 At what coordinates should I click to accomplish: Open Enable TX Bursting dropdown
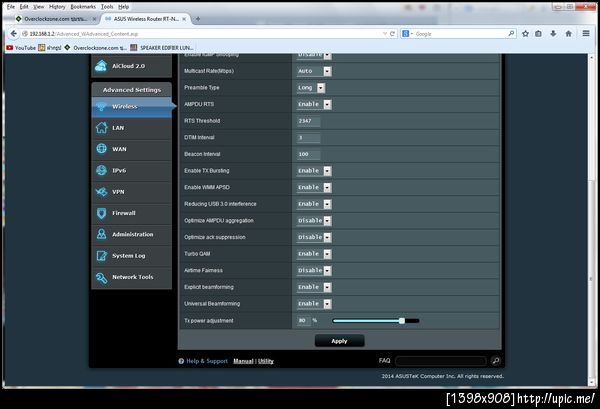click(x=314, y=171)
